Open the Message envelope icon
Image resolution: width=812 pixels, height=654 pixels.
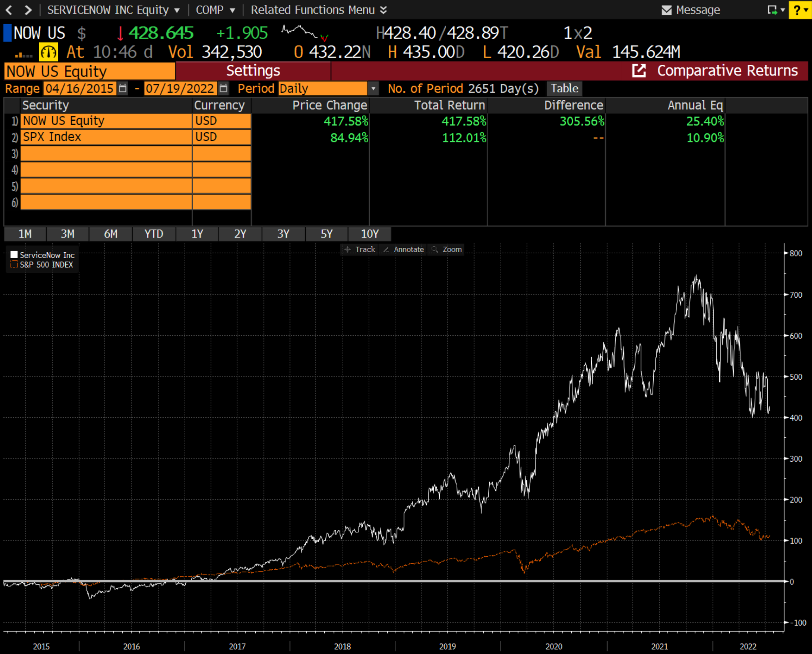[667, 10]
